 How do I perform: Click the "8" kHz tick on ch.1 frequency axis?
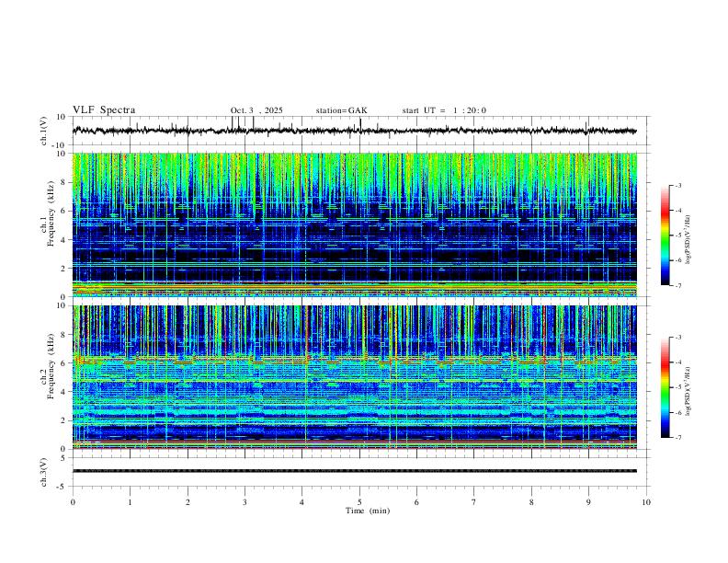63,182
